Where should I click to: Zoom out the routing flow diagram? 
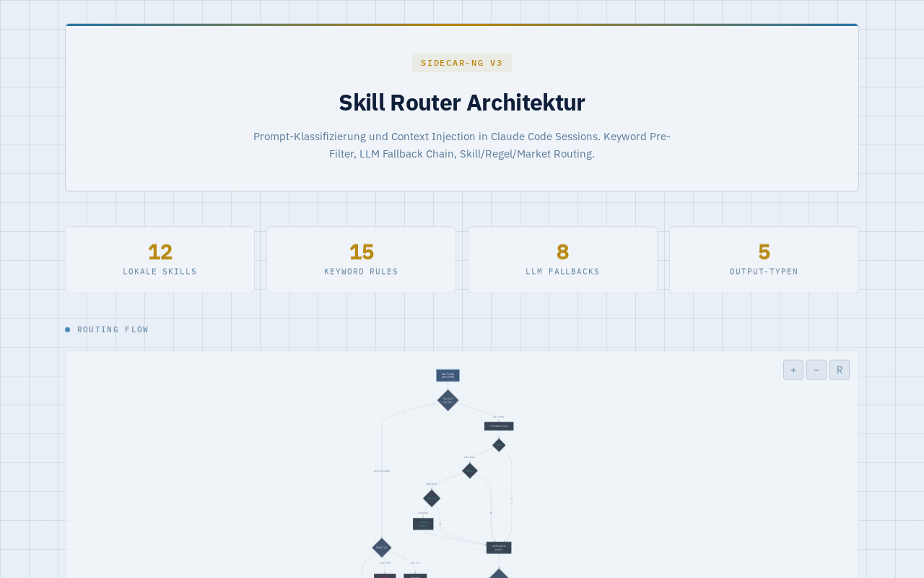coord(816,370)
